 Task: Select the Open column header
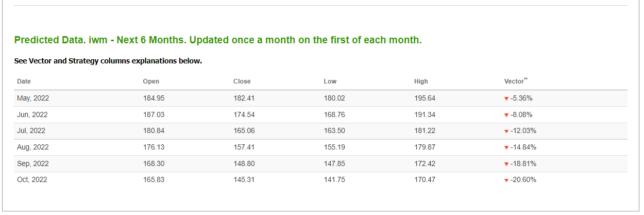coord(151,81)
